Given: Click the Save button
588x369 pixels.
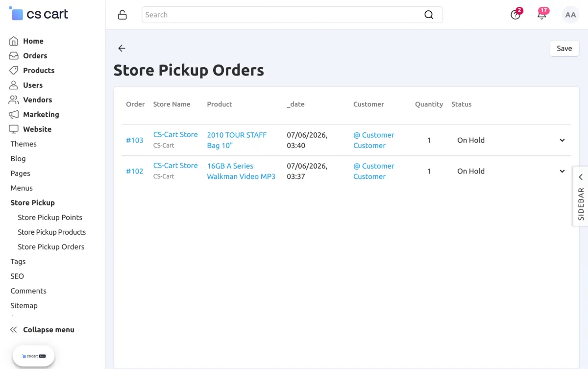Looking at the screenshot, I should (x=564, y=49).
